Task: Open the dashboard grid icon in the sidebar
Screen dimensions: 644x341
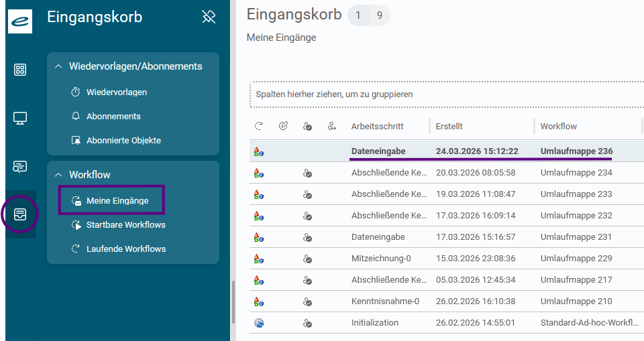Action: tap(19, 70)
